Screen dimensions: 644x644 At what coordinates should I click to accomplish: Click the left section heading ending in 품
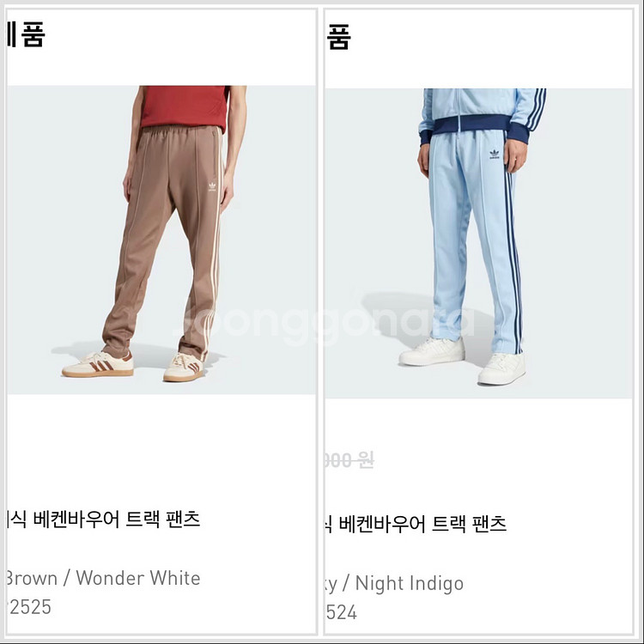point(26,34)
